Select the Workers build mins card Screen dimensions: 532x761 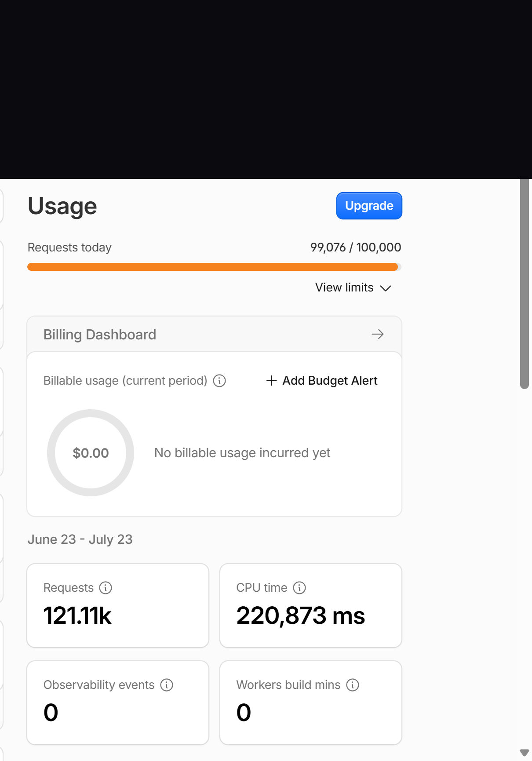coord(311,703)
